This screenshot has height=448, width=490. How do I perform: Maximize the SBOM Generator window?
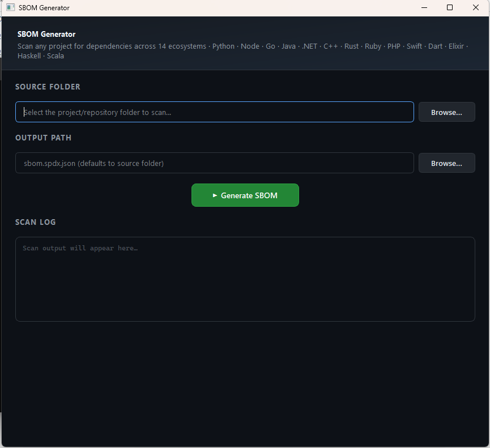point(450,7)
